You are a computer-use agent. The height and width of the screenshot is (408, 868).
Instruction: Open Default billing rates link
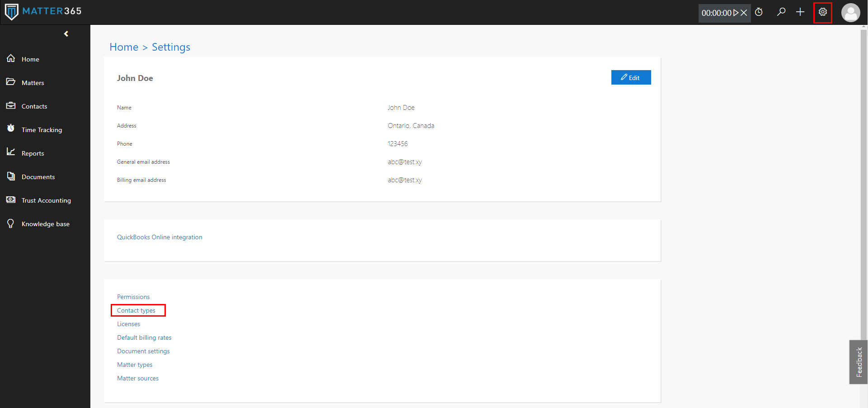pos(144,337)
